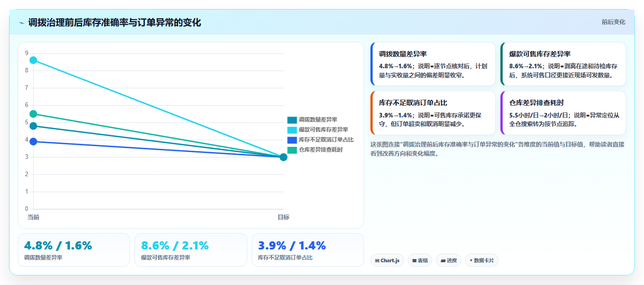Toggle the 仓库差异排查耗时 legend entry
The height and width of the screenshot is (285, 644).
tap(315, 150)
